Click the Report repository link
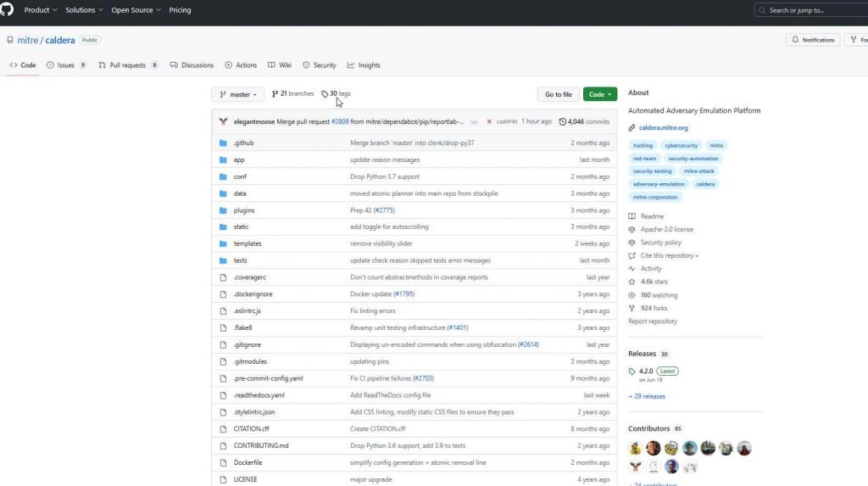 coord(652,321)
